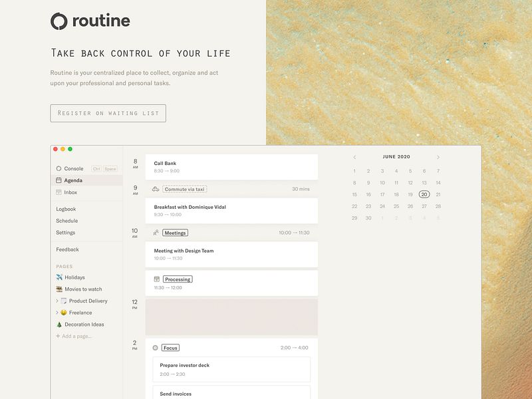Go to next month in calendar
This screenshot has height=399, width=532.
[438, 157]
